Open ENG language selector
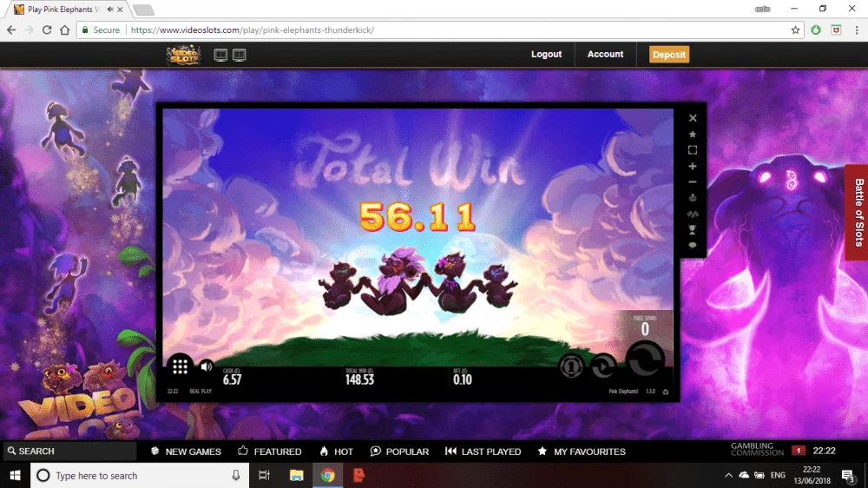 (778, 475)
